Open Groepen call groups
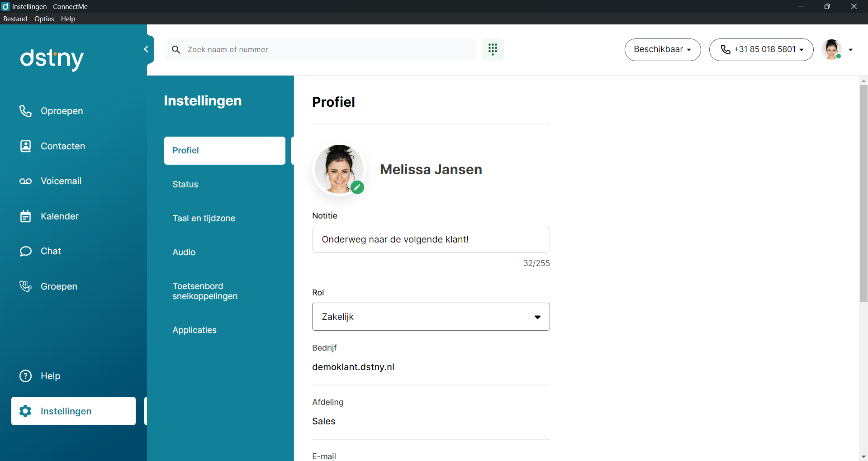Viewport: 868px width, 461px height. 59,287
